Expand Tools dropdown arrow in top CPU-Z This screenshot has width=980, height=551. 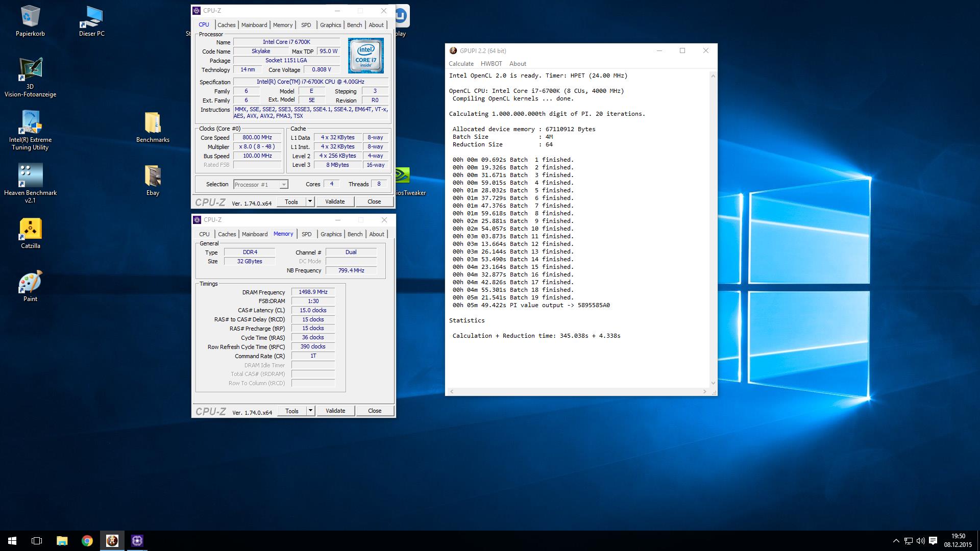click(x=309, y=202)
